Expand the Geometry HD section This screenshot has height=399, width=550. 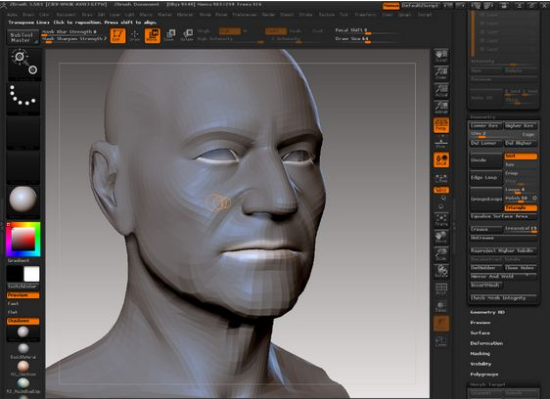[x=488, y=312]
